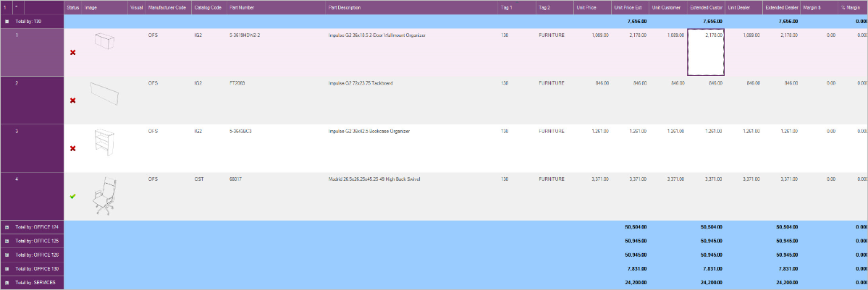This screenshot has height=290, width=868.
Task: Click part number FT2068
Action: point(237,83)
